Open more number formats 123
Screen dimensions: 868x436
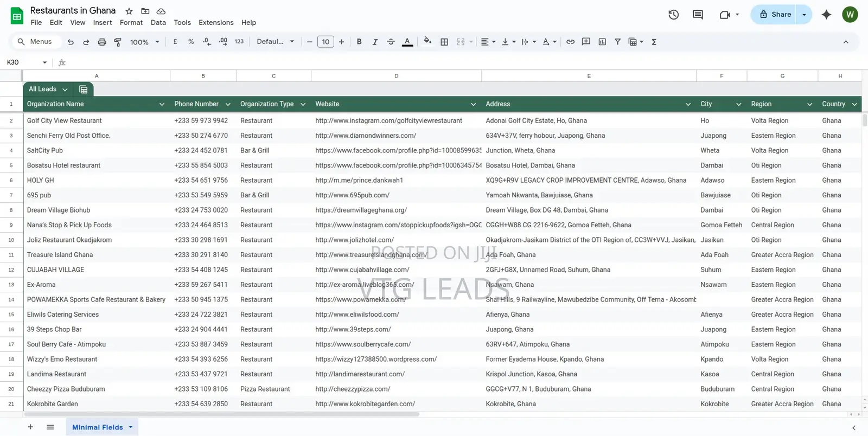(239, 42)
